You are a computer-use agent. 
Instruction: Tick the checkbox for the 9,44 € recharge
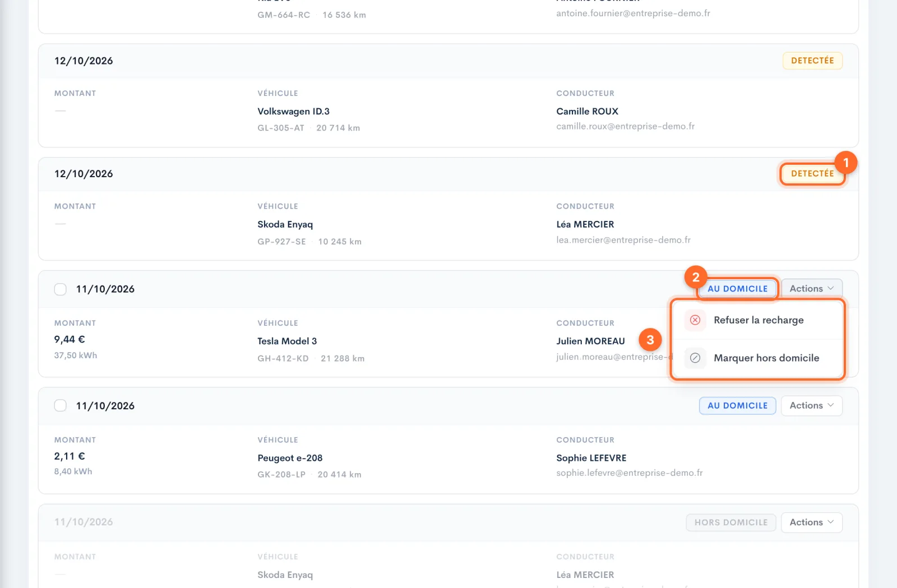(61, 289)
